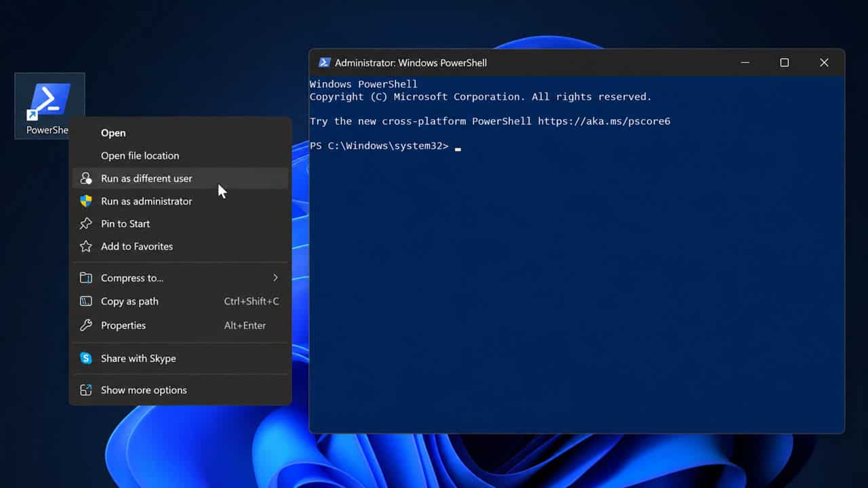Select Run as different user entry
Image resolution: width=868 pixels, height=488 pixels.
click(180, 178)
